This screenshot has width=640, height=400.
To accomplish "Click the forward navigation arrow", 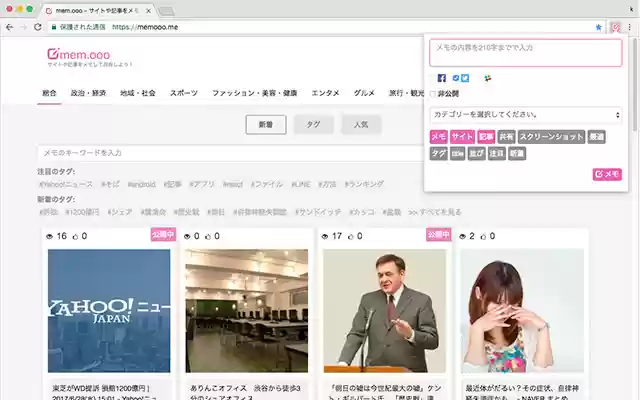I will coord(23,27).
